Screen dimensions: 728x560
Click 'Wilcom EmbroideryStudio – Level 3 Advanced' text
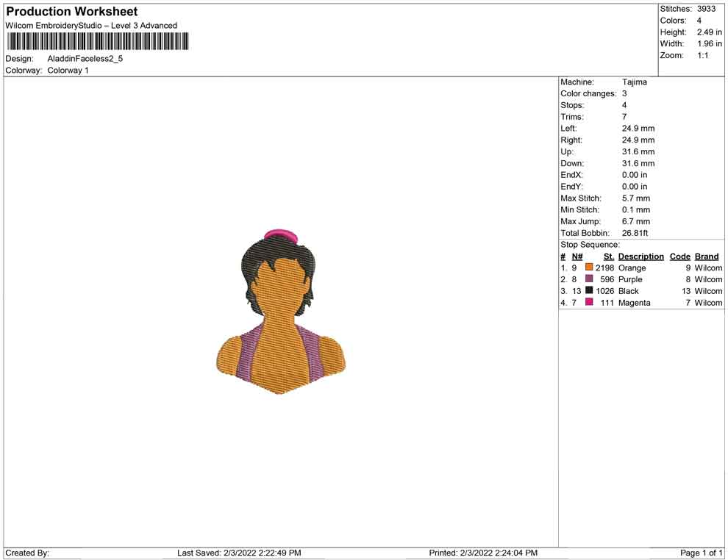tap(91, 26)
